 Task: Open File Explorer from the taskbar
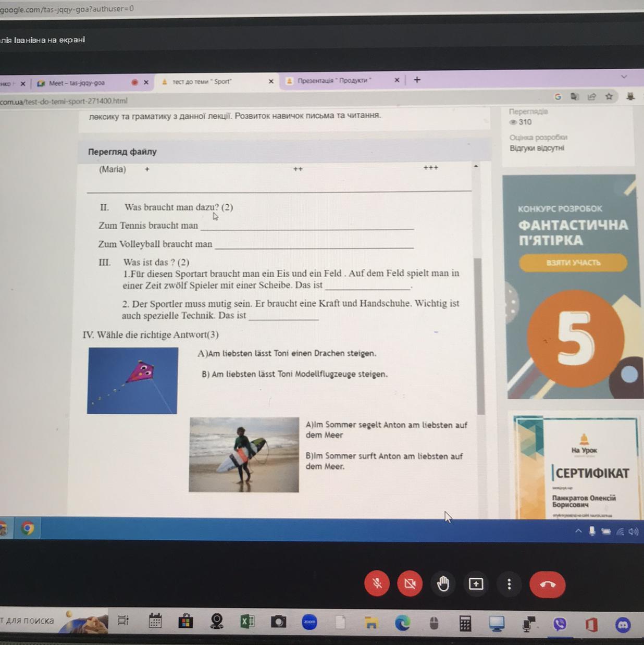point(371,623)
